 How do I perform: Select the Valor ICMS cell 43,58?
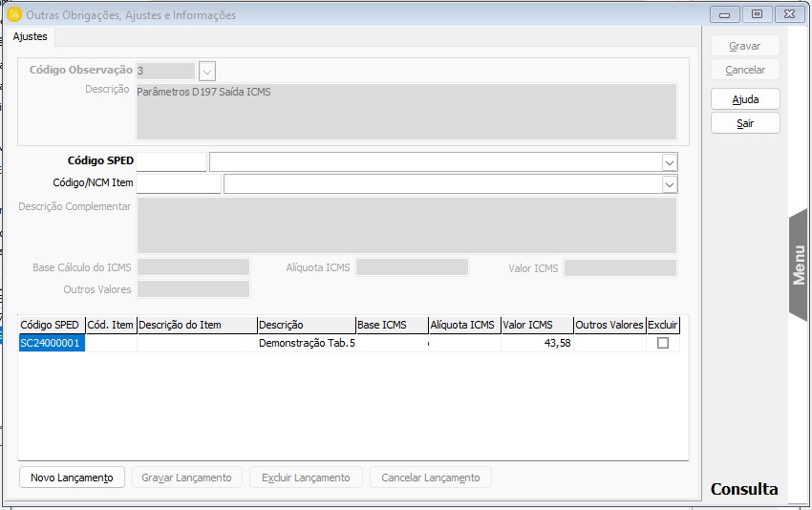(537, 343)
